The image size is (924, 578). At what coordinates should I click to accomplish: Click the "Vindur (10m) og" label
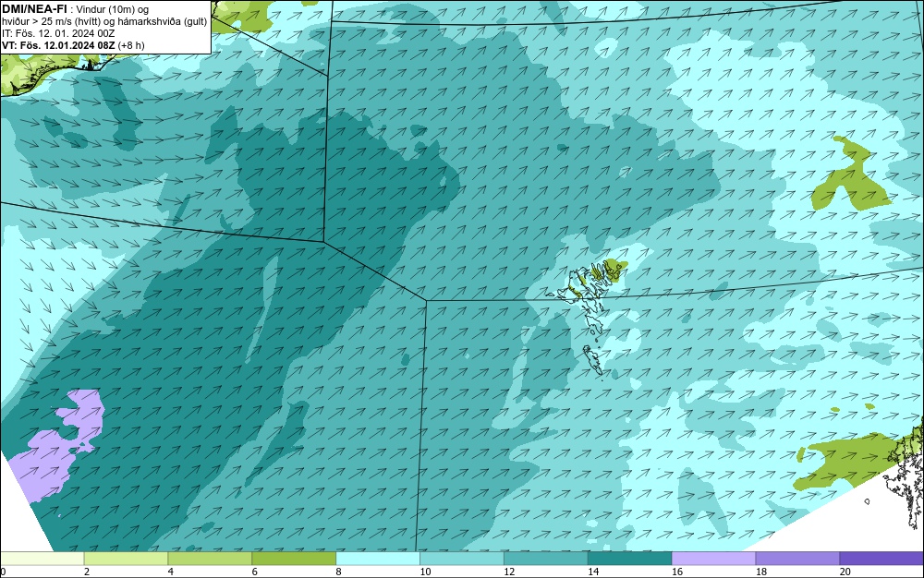113,9
